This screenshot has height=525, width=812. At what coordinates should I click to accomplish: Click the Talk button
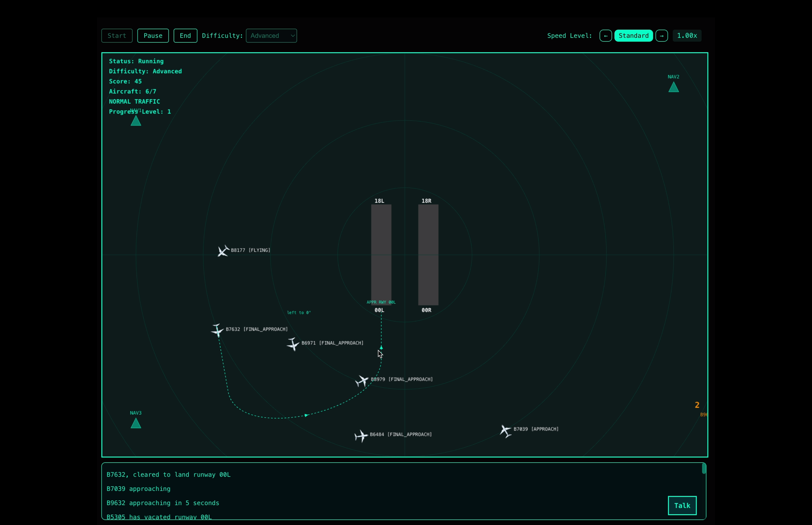(682, 505)
